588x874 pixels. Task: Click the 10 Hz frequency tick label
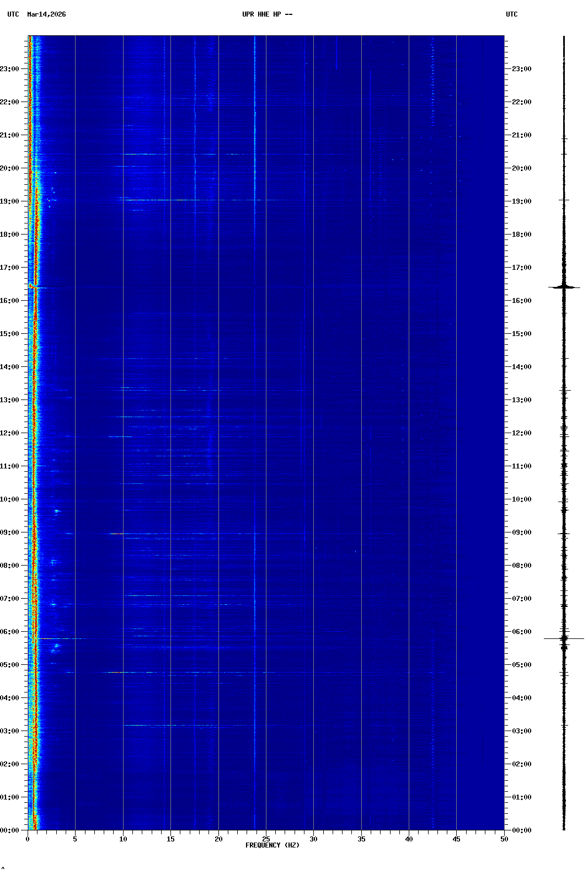(123, 839)
